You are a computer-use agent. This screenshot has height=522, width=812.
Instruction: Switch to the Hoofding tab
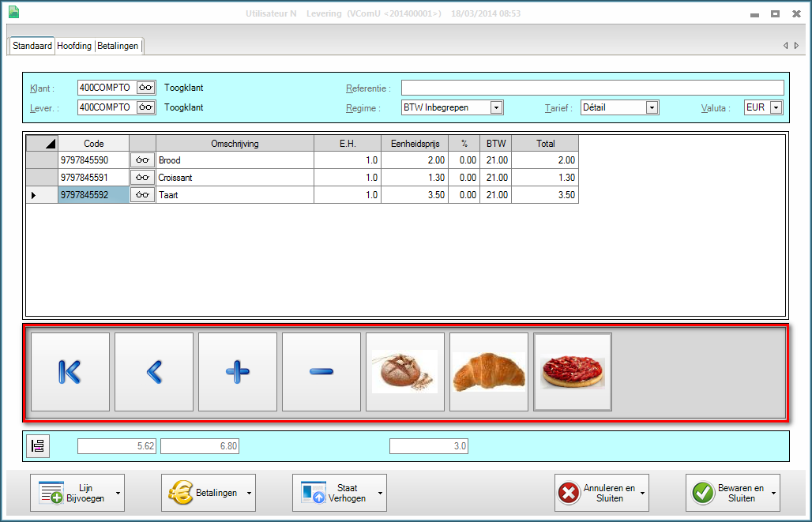[x=74, y=46]
